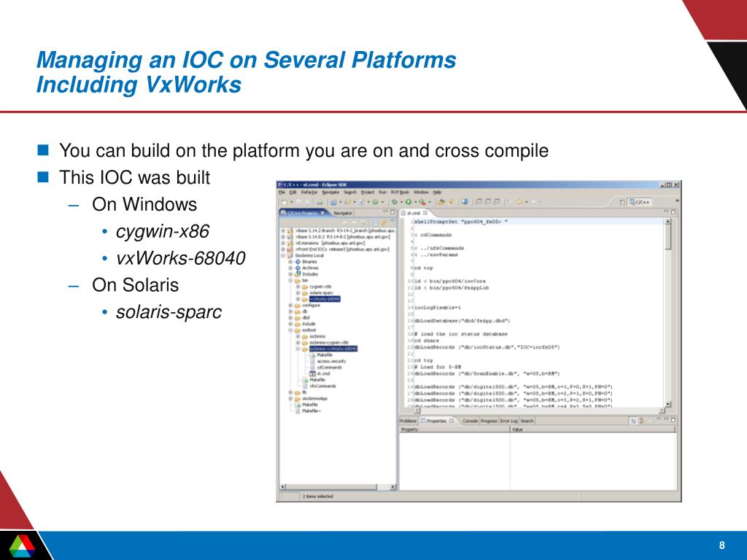Open the Navigate menu
747x560 pixels.
330,192
